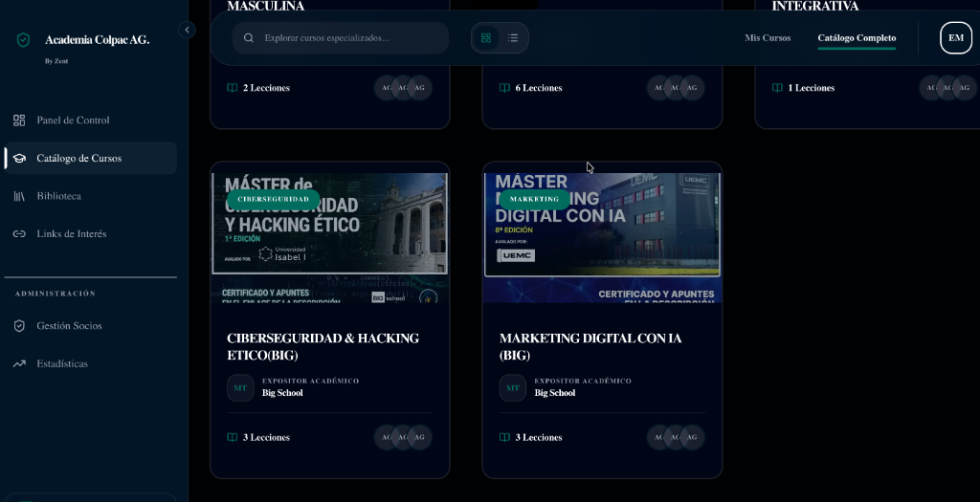Click AG member avatars on Ciberseguridad card
Image resolution: width=980 pixels, height=502 pixels.
[x=403, y=437]
